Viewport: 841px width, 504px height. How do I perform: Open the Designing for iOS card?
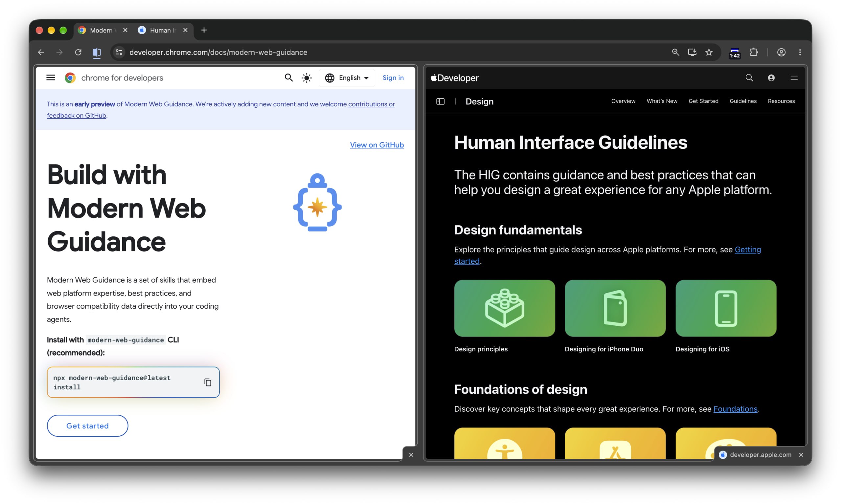click(726, 308)
